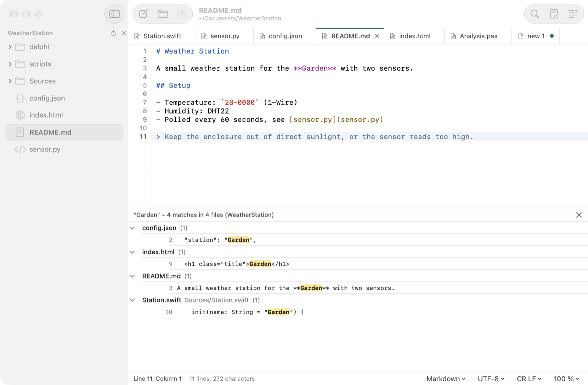Image resolution: width=588 pixels, height=385 pixels.
Task: Open the h1 class title Garden result
Action: [x=358, y=264]
